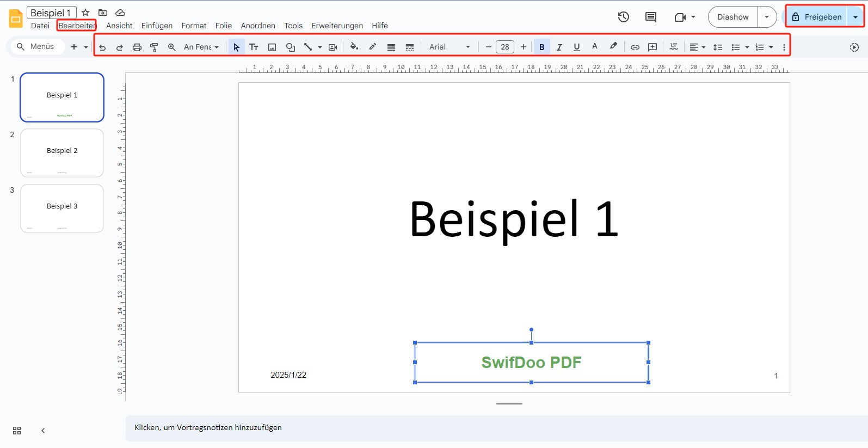The image size is (868, 448).
Task: Toggle Italic formatting
Action: point(559,47)
